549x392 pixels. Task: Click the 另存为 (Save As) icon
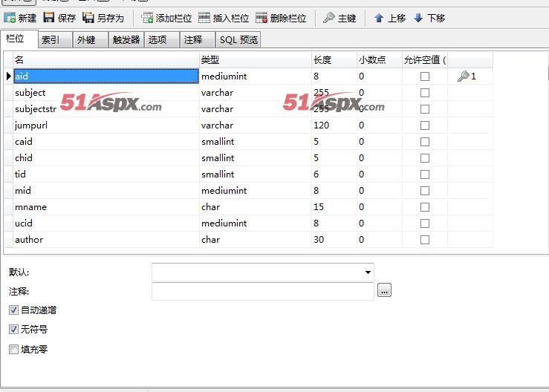[x=88, y=18]
